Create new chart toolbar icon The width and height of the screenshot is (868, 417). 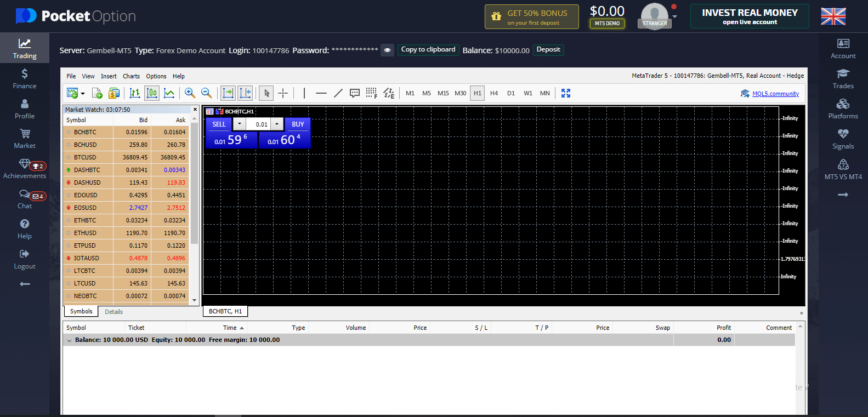coord(72,93)
